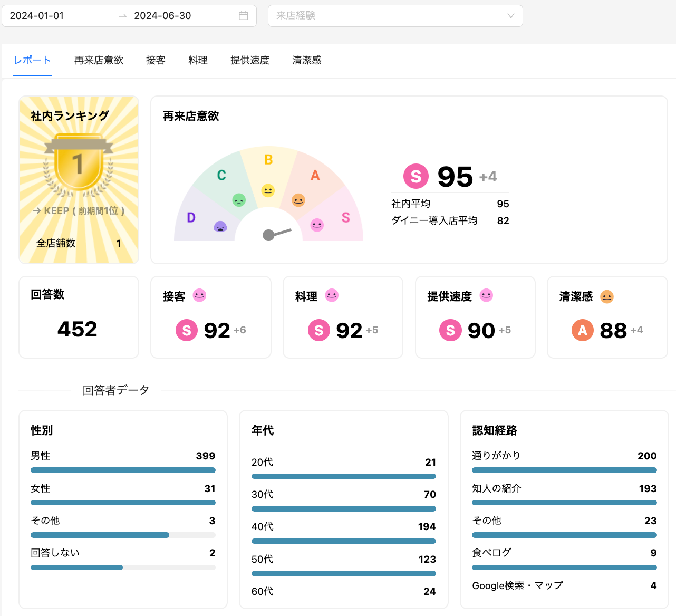Click the 知人の紹介 row label
Screen dimensions: 676x616
coord(497,488)
